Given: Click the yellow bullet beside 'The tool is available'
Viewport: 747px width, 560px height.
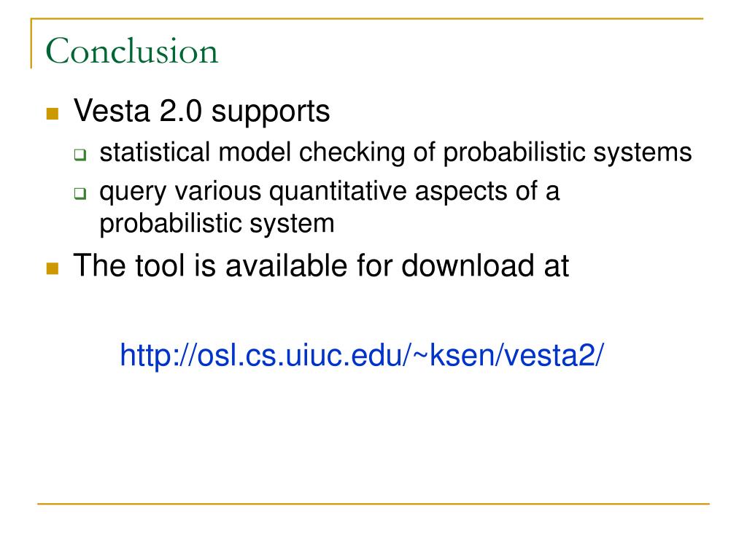Looking at the screenshot, I should coord(53,268).
